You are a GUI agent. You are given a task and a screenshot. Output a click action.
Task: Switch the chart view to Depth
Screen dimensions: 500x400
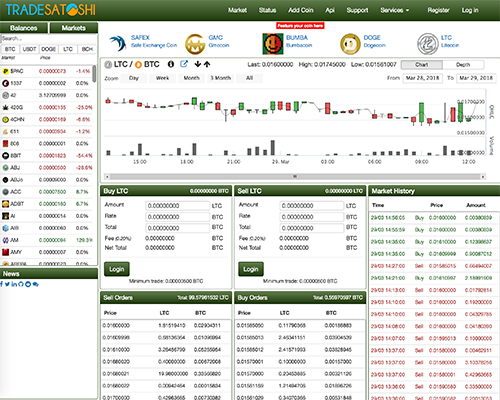pos(463,65)
